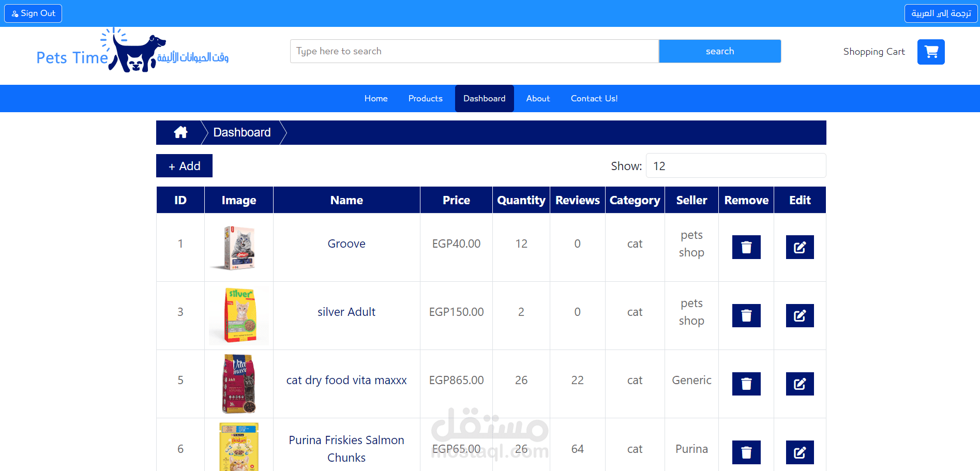This screenshot has width=980, height=471.
Task: Select the Dashboard nav tab
Action: tap(485, 98)
